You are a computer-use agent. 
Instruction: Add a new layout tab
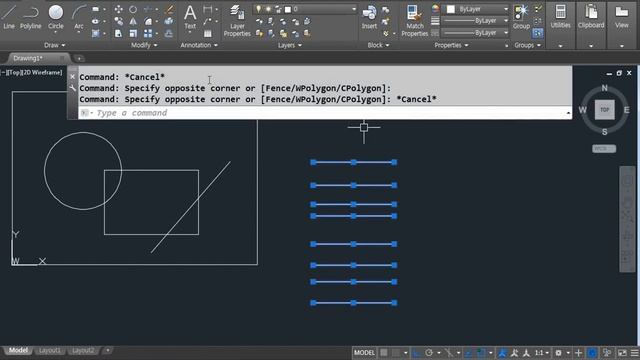pos(108,351)
